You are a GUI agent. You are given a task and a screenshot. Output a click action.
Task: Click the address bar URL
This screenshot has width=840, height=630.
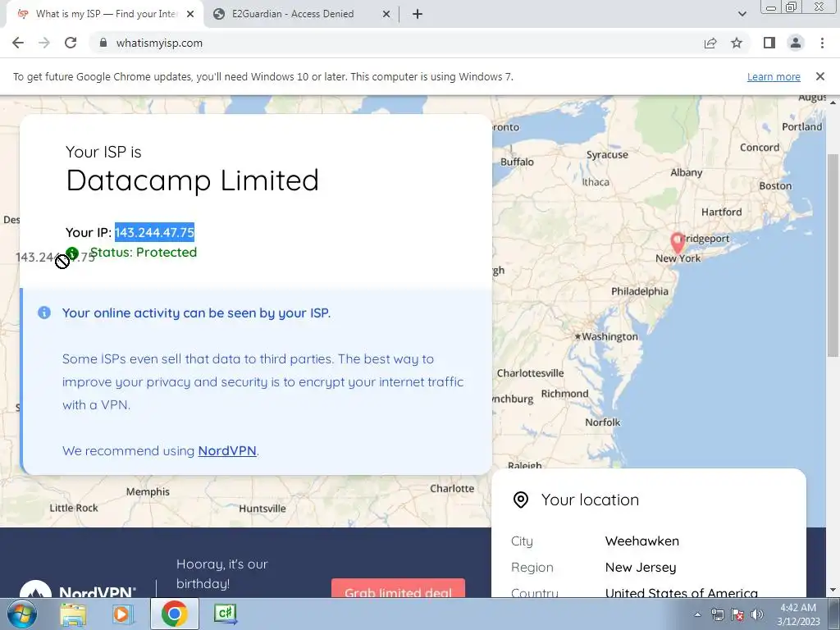point(159,43)
